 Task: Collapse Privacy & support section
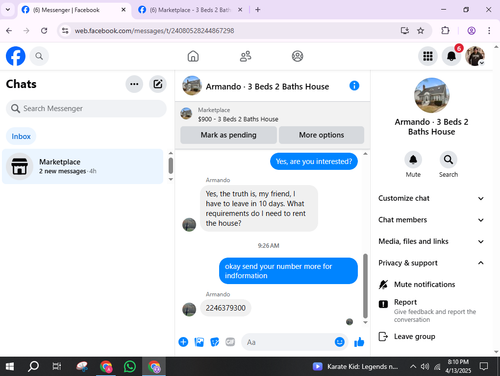tap(431, 263)
